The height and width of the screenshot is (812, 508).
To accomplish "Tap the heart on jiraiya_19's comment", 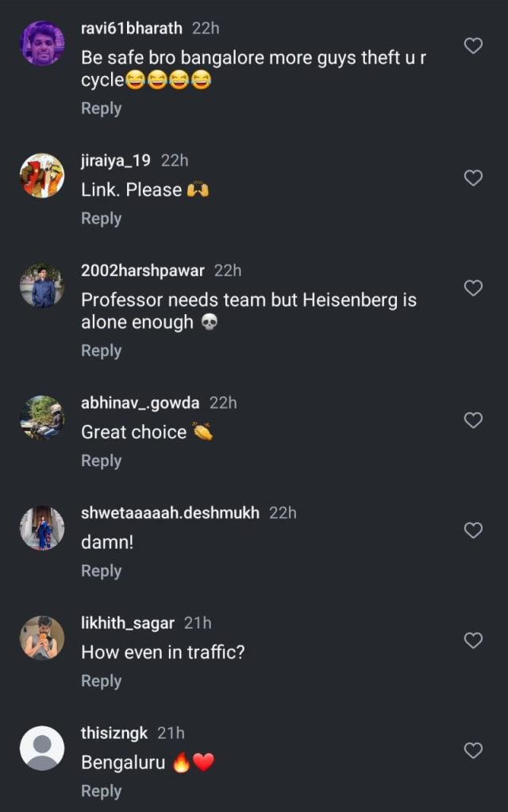I will click(x=473, y=178).
